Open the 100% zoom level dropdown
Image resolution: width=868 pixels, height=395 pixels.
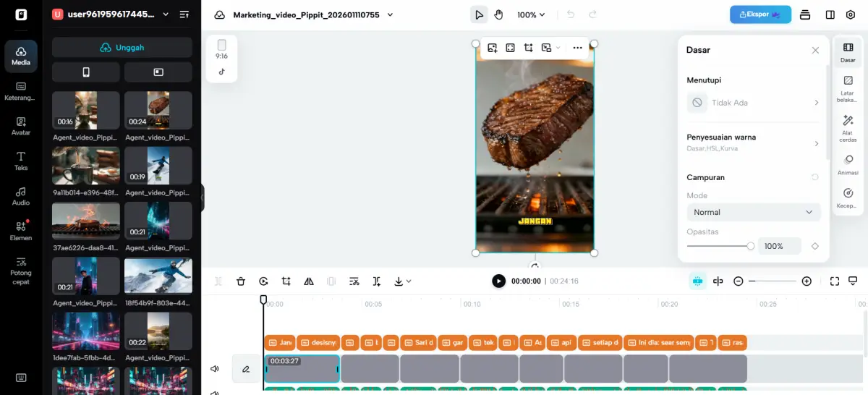pyautogui.click(x=531, y=14)
